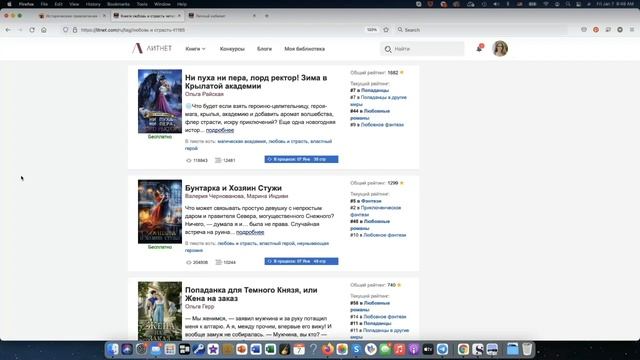
Task: Open notifications via the bell icon
Action: click(x=480, y=48)
